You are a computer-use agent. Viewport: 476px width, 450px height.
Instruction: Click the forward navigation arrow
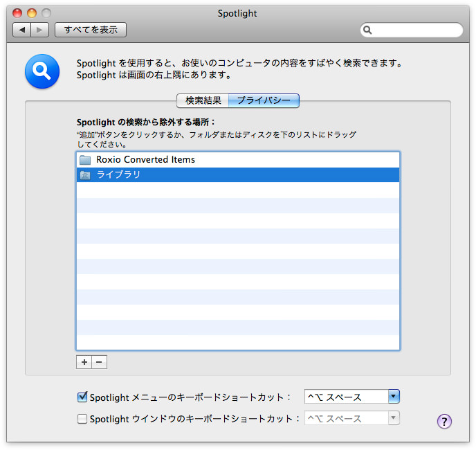coord(39,30)
